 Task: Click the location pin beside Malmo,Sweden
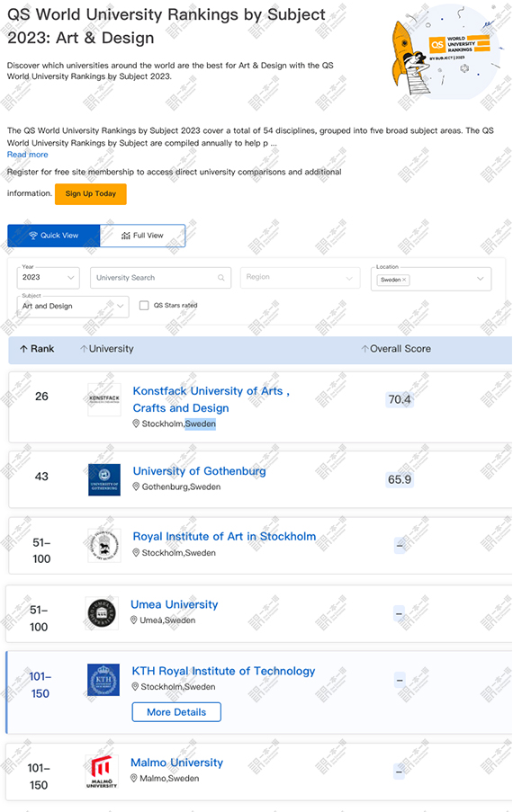[134, 779]
